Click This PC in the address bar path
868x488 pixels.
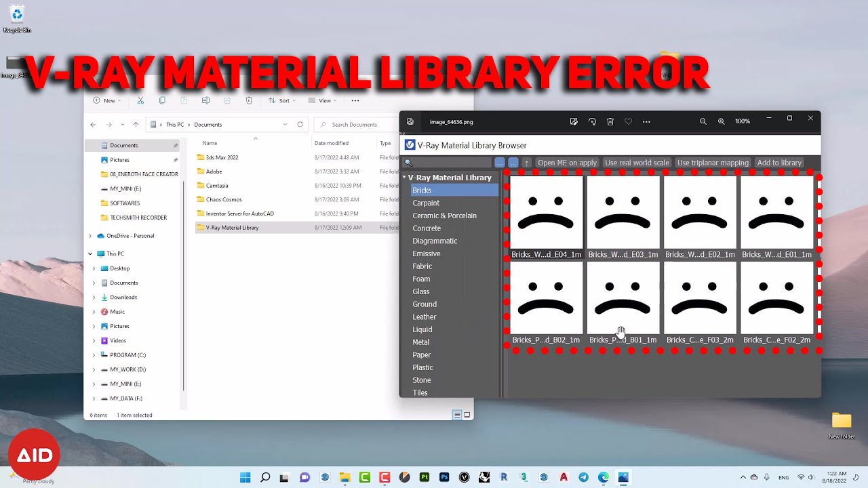175,125
